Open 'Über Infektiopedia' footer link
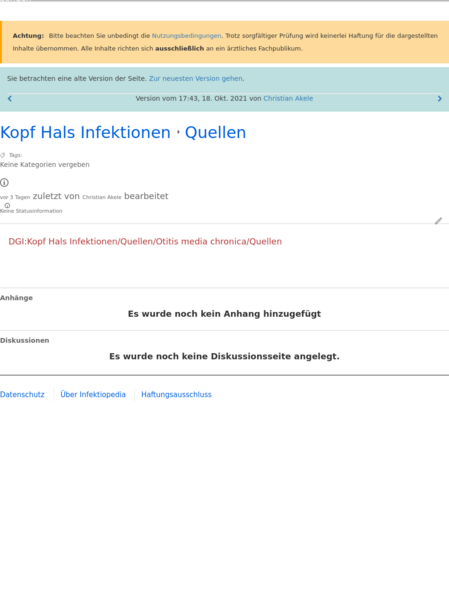This screenshot has height=599, width=449. [x=93, y=395]
